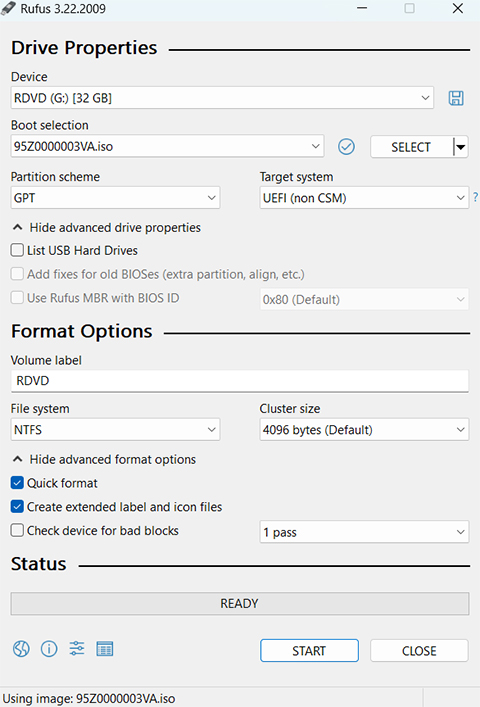The height and width of the screenshot is (707, 480).
Task: Expand the SELECT button's arrow split menu
Action: [x=461, y=147]
